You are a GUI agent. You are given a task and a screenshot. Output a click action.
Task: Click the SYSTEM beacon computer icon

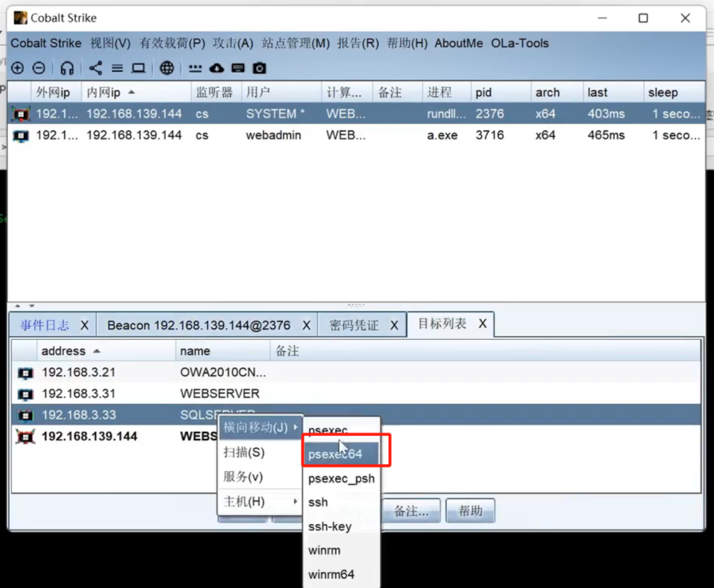[20, 114]
